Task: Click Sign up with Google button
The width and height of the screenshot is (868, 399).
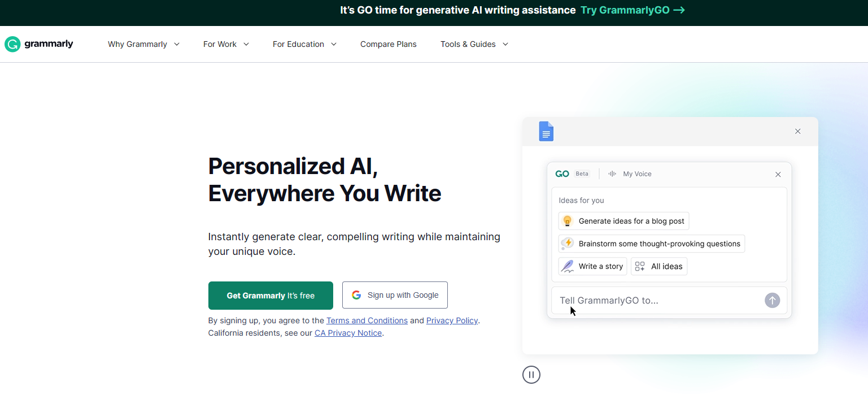Action: [395, 295]
